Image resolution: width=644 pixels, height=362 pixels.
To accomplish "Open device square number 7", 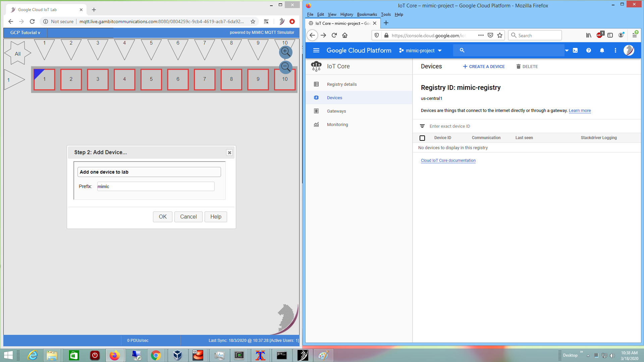I will (x=205, y=79).
